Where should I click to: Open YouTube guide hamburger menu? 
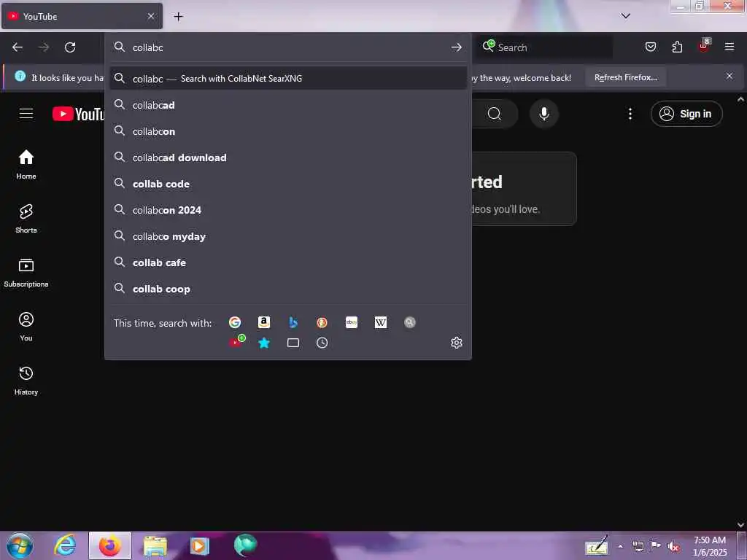tap(26, 113)
